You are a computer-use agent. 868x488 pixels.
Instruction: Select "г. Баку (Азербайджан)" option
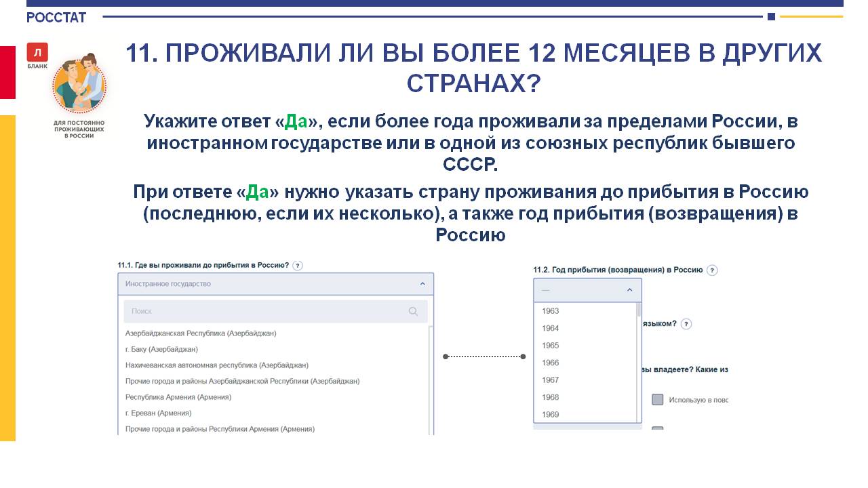tap(161, 349)
